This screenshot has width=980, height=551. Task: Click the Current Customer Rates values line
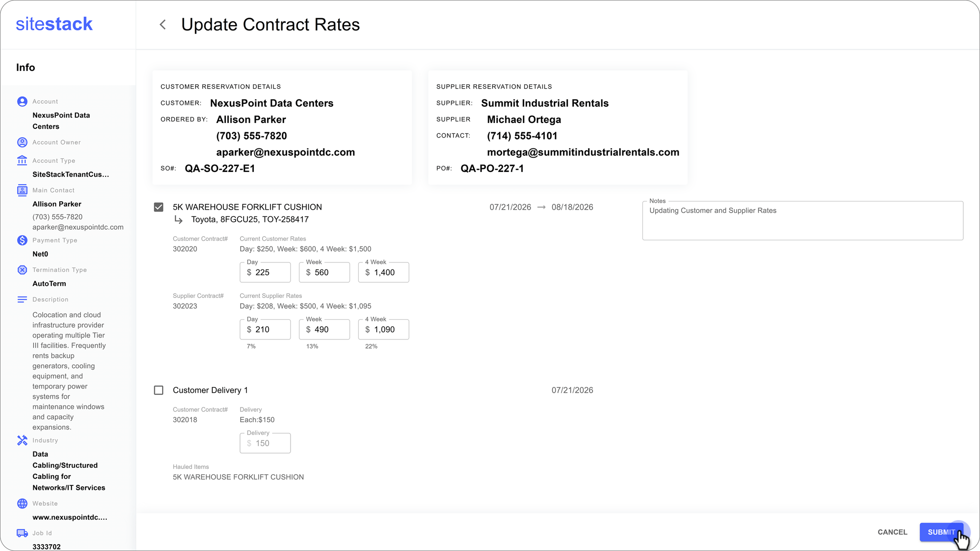pos(305,249)
